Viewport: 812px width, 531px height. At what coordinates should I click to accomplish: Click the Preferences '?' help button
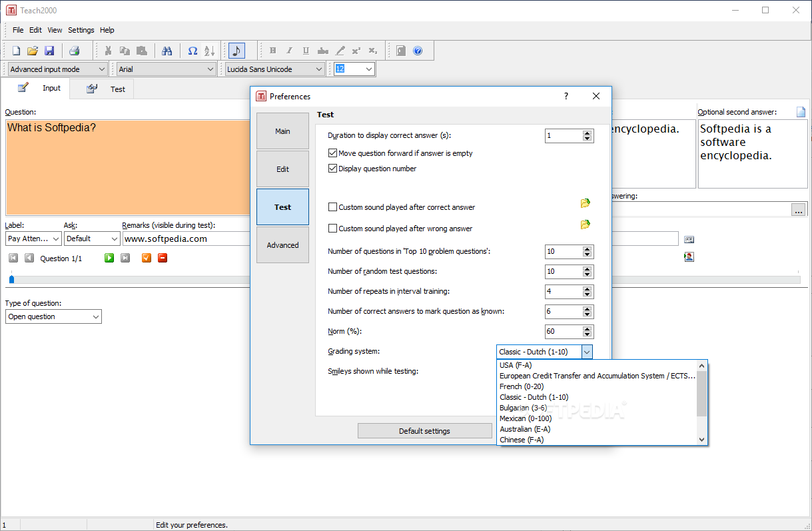coord(566,96)
